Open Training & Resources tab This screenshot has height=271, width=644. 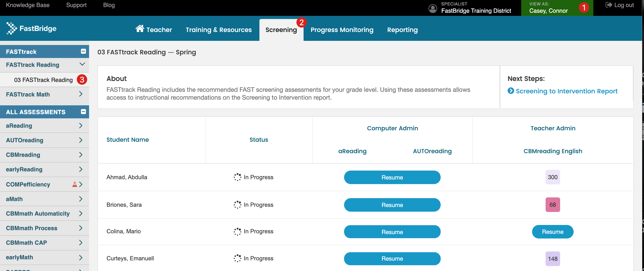pyautogui.click(x=219, y=30)
